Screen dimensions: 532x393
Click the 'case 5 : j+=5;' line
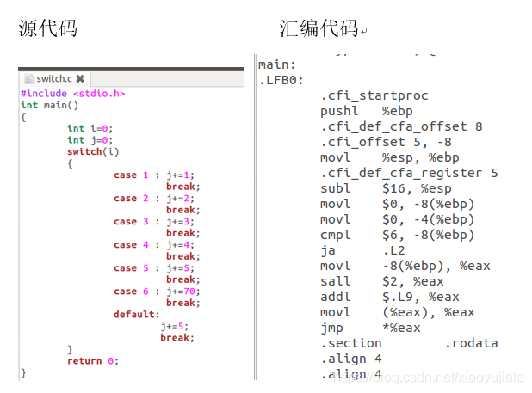154,268
